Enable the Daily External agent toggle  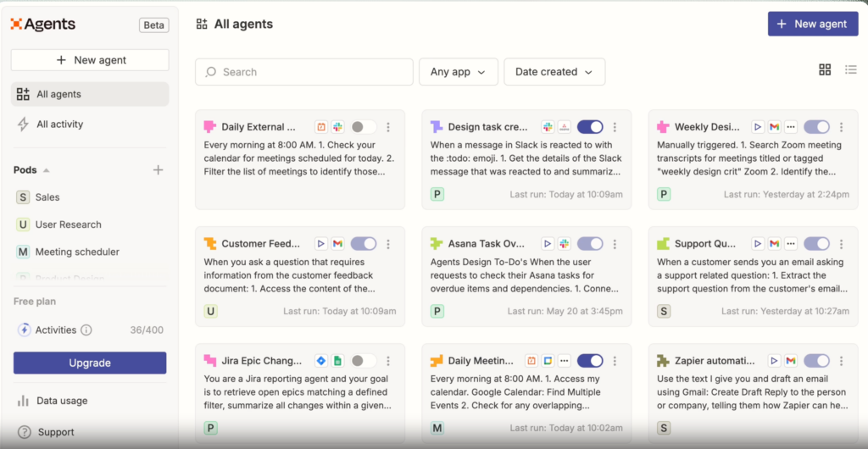(363, 127)
